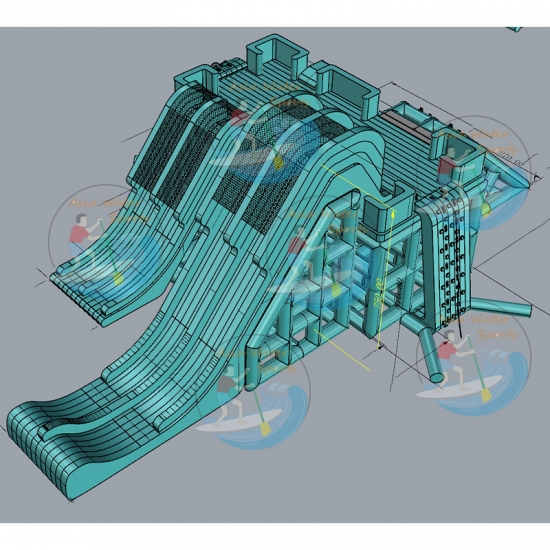Click the horizontal anchor tube beside the climbing wall
Viewport: 550px width, 550px height.
[x=502, y=306]
